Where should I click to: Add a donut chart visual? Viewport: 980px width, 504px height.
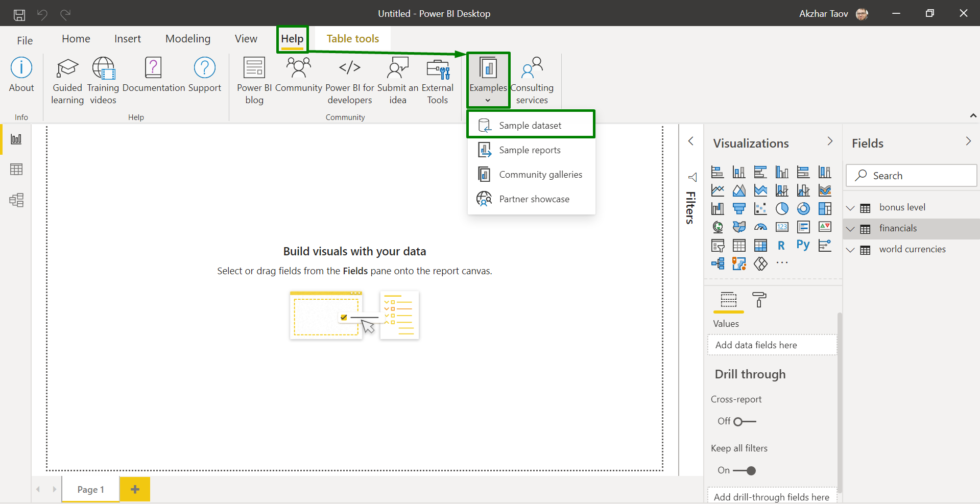click(x=803, y=208)
